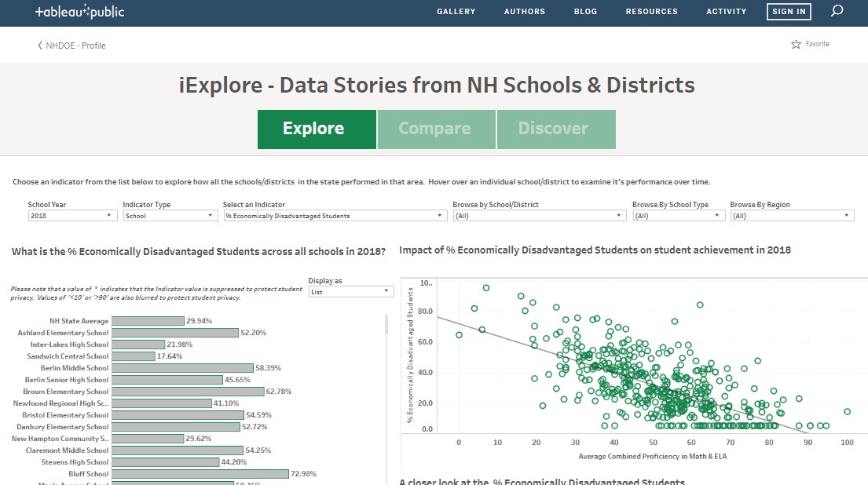Open the search magnifier icon
The image size is (868, 485).
pyautogui.click(x=837, y=11)
